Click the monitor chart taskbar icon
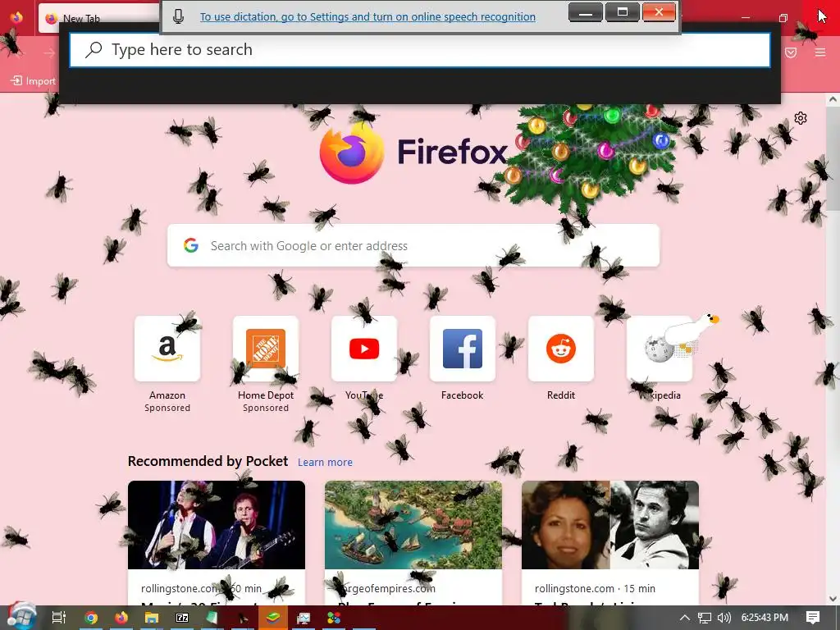The image size is (840, 630). 304,618
